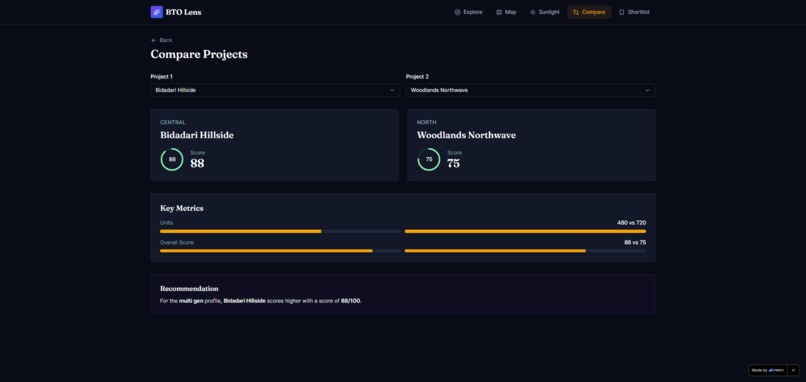
Task: Close the Made by badge
Action: point(793,370)
